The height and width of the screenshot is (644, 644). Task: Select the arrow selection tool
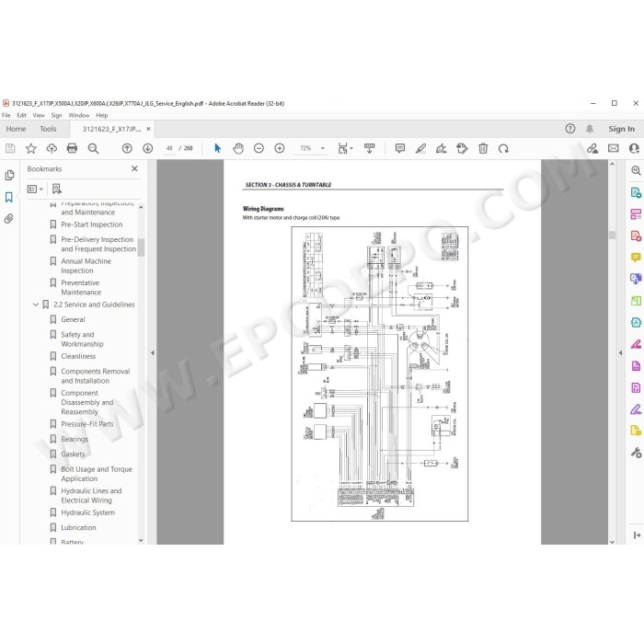click(218, 148)
